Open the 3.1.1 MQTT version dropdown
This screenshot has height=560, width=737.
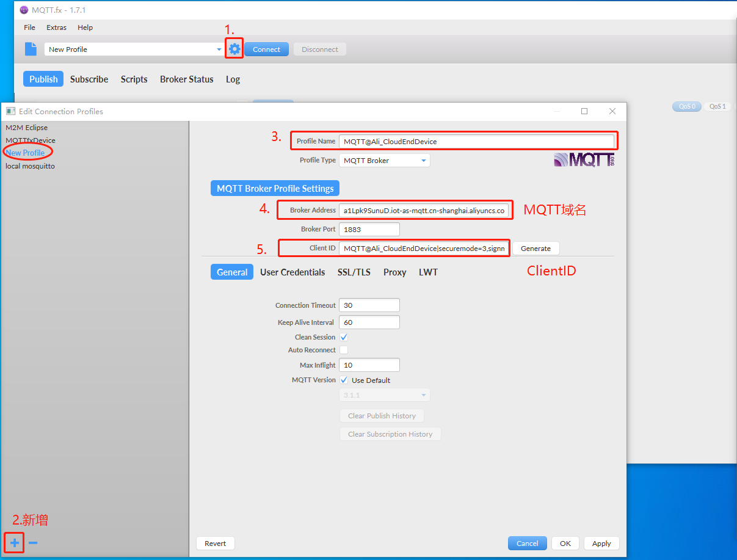pyautogui.click(x=385, y=395)
